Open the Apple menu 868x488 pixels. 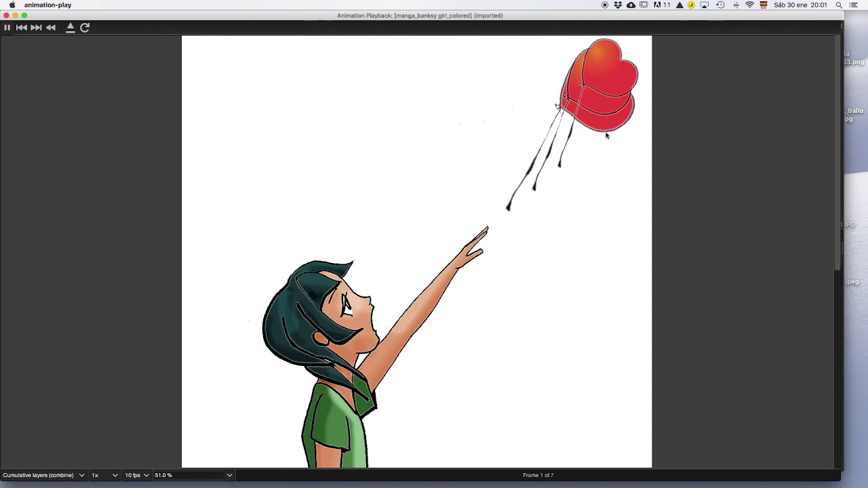[12, 5]
